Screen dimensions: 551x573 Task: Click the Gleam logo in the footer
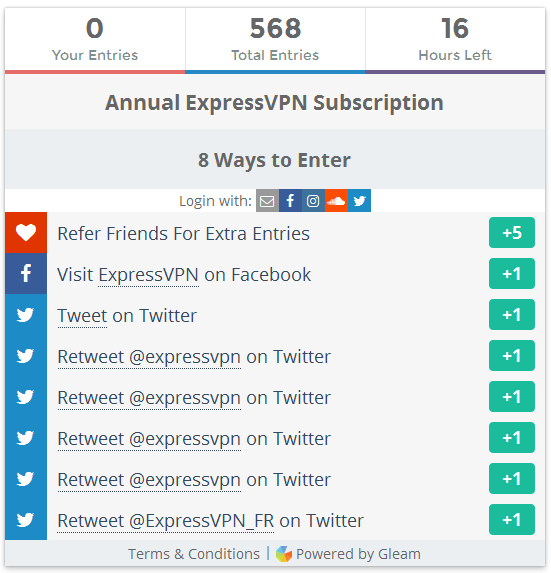284,554
